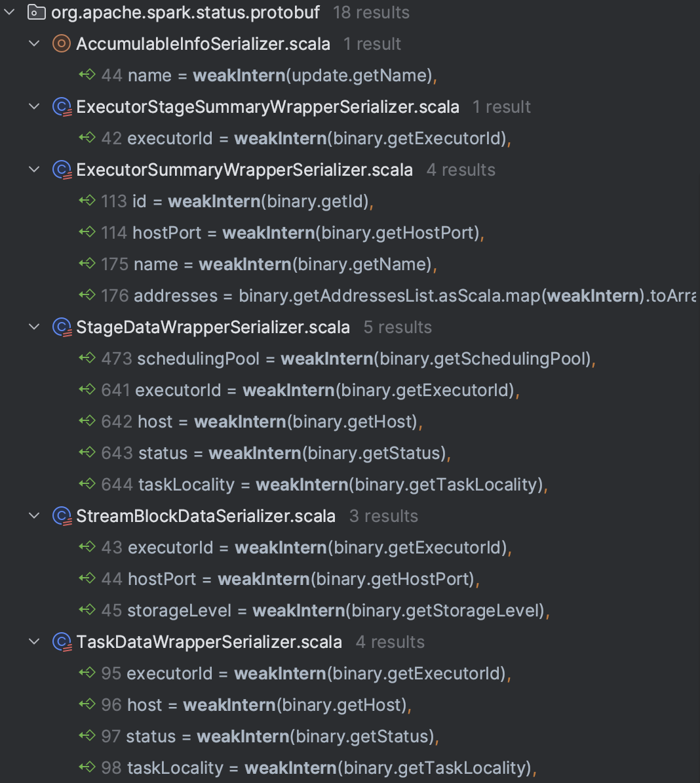Open line 96 result 'weakIntern(binary.getHost)'
This screenshot has width=700, height=783.
tap(270, 704)
